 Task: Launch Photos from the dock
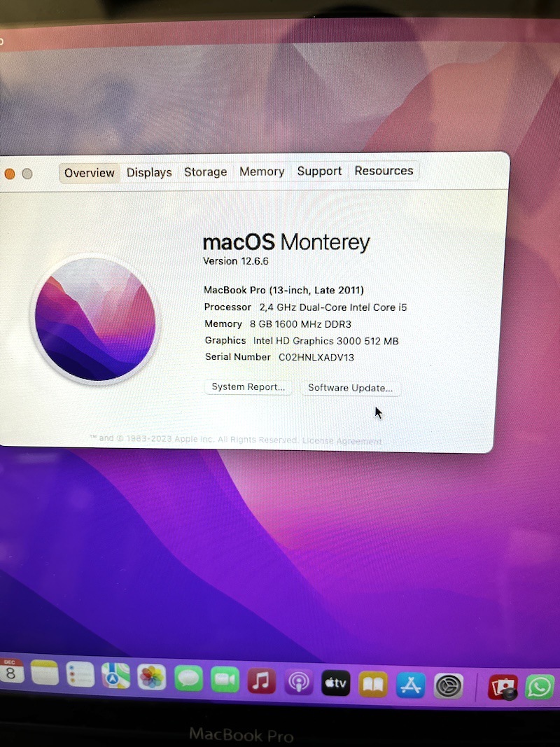tap(151, 677)
